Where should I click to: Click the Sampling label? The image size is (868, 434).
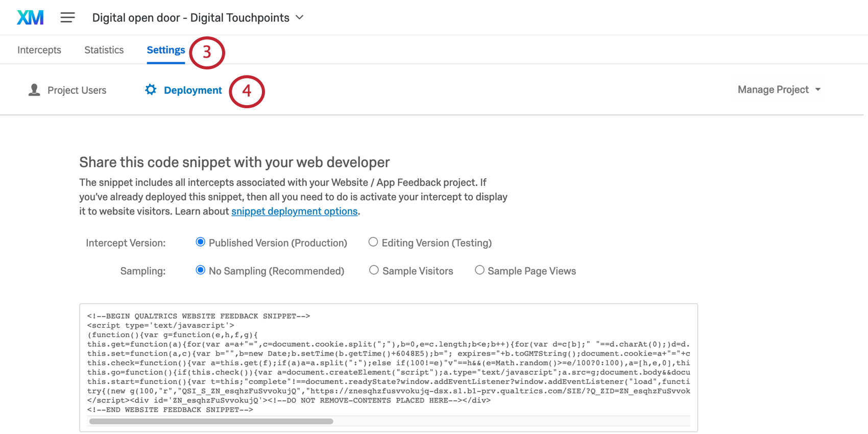coord(143,271)
